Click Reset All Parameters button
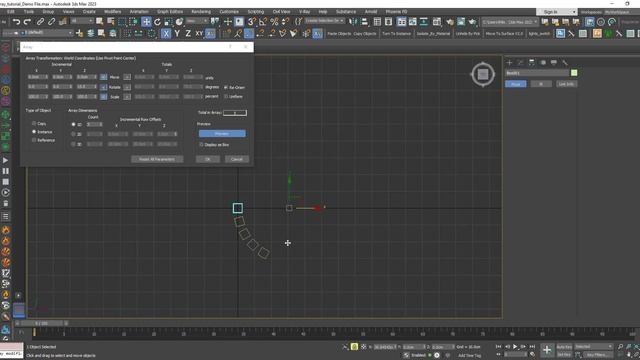The image size is (640, 360). [x=157, y=159]
